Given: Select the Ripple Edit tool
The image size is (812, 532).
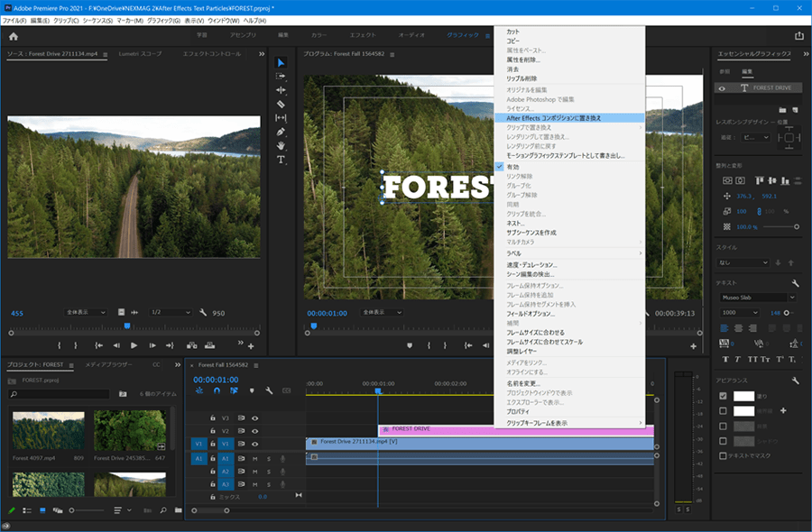Looking at the screenshot, I should point(281,90).
